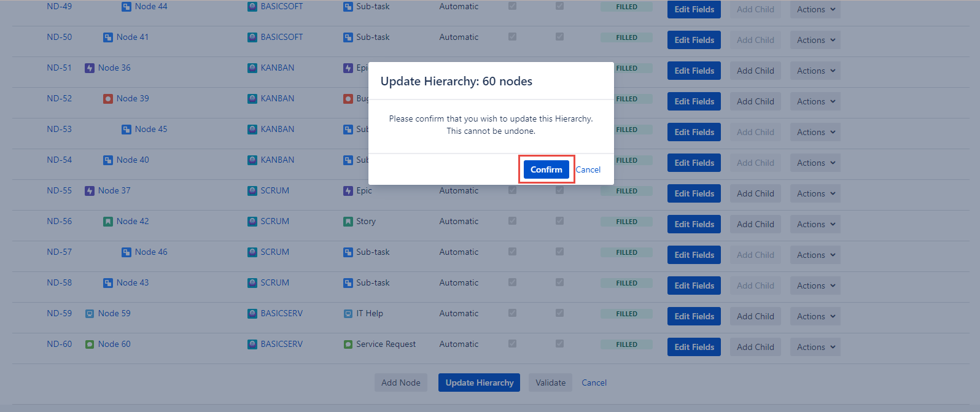Click the Story icon beside Node 42
This screenshot has width=980, height=412.
pos(108,222)
